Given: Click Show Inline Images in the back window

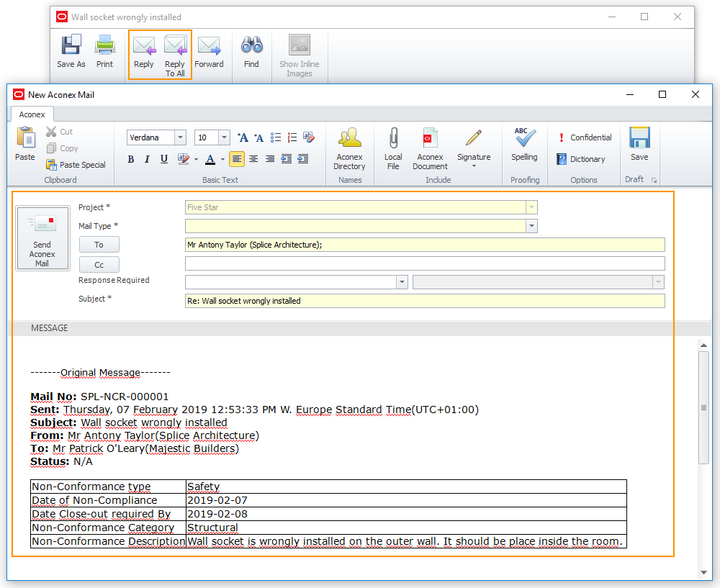Looking at the screenshot, I should [300, 55].
